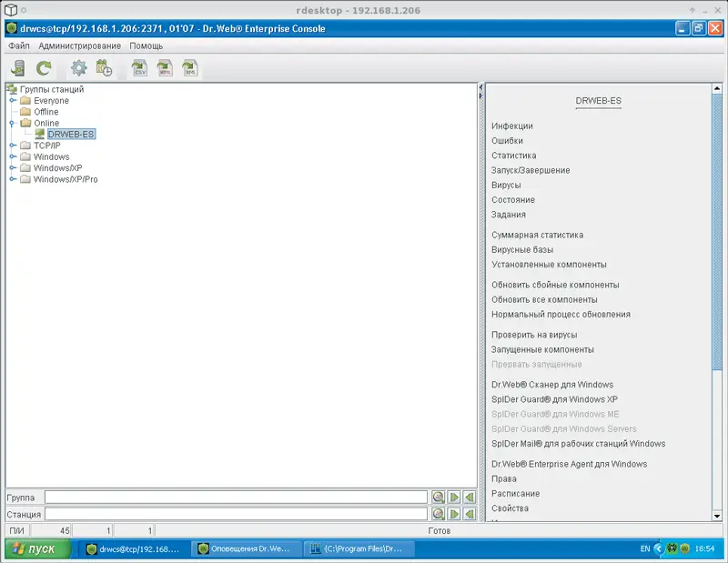Screen dimensions: 728x563
Task: Expand hidden tray icons with the arrow
Action: [x=658, y=548]
